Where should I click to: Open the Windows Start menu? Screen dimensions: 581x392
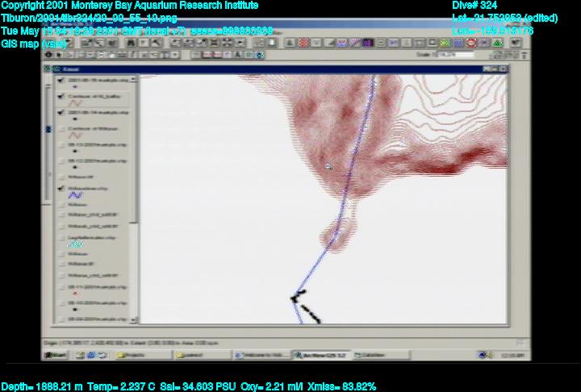[x=56, y=355]
